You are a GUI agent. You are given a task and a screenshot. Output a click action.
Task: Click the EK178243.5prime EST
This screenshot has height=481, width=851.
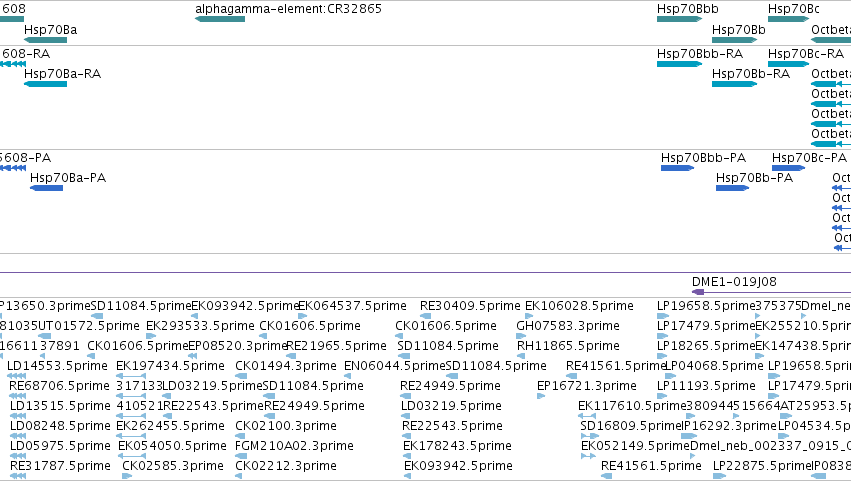409,456
